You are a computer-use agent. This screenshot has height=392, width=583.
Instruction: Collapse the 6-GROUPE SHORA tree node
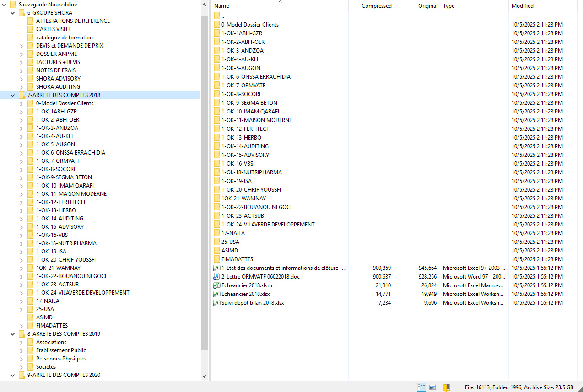[13, 13]
